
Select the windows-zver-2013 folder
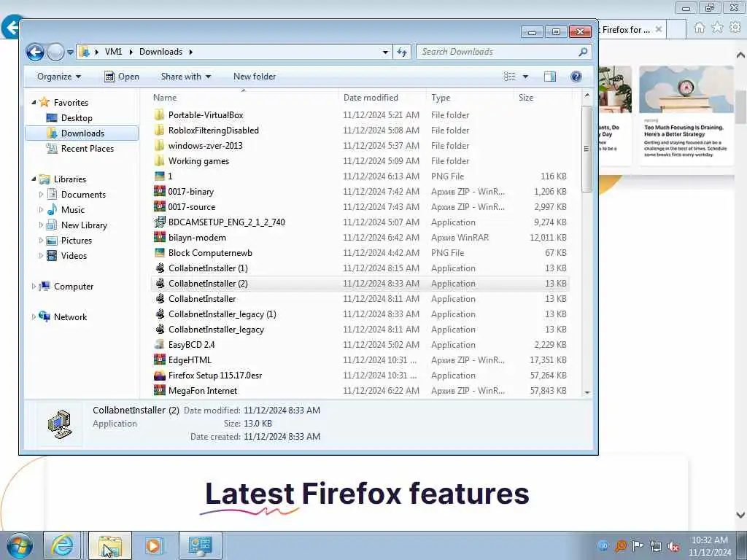(x=205, y=146)
